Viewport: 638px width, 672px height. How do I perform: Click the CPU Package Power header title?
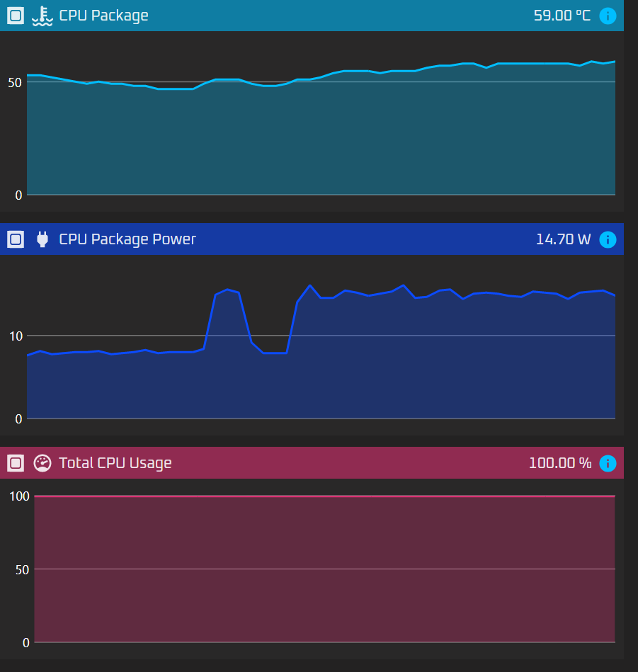point(127,239)
